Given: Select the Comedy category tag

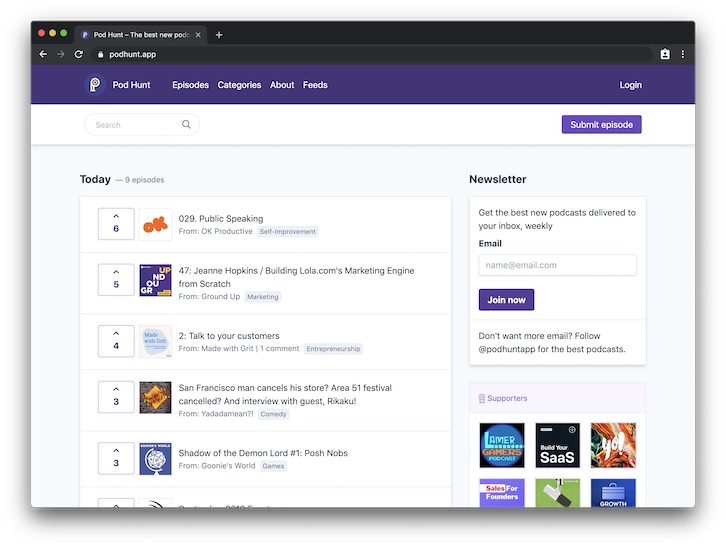Looking at the screenshot, I should pyautogui.click(x=273, y=414).
